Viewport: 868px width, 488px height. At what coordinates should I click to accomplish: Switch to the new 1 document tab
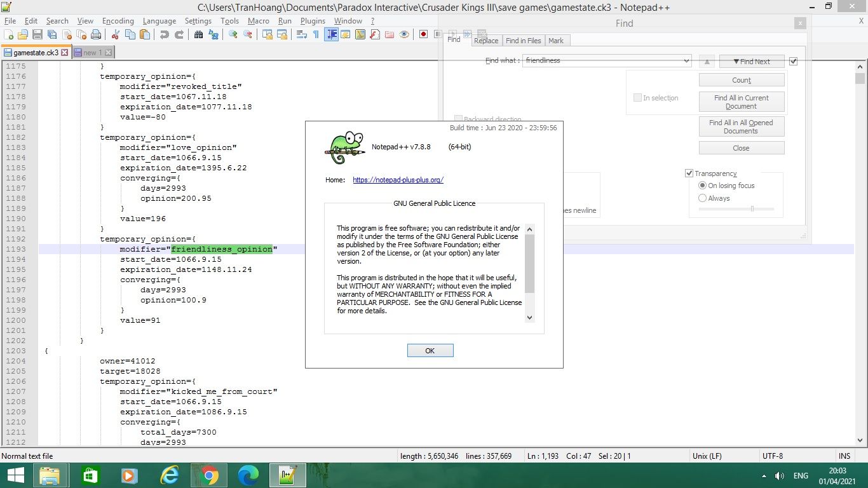tap(92, 53)
